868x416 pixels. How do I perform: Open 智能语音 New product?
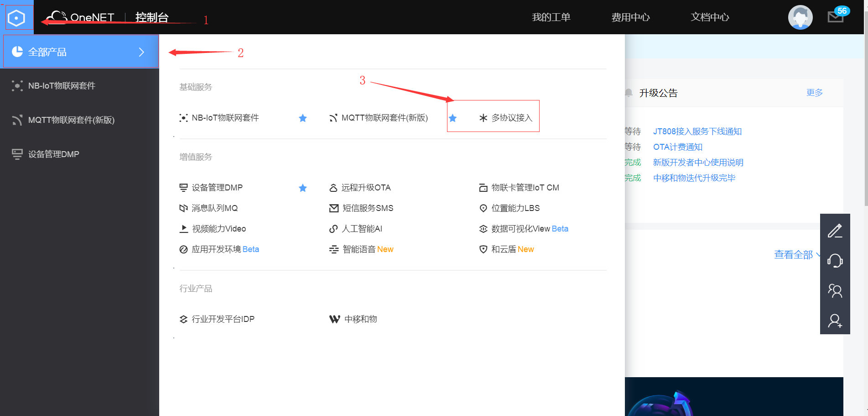point(361,249)
